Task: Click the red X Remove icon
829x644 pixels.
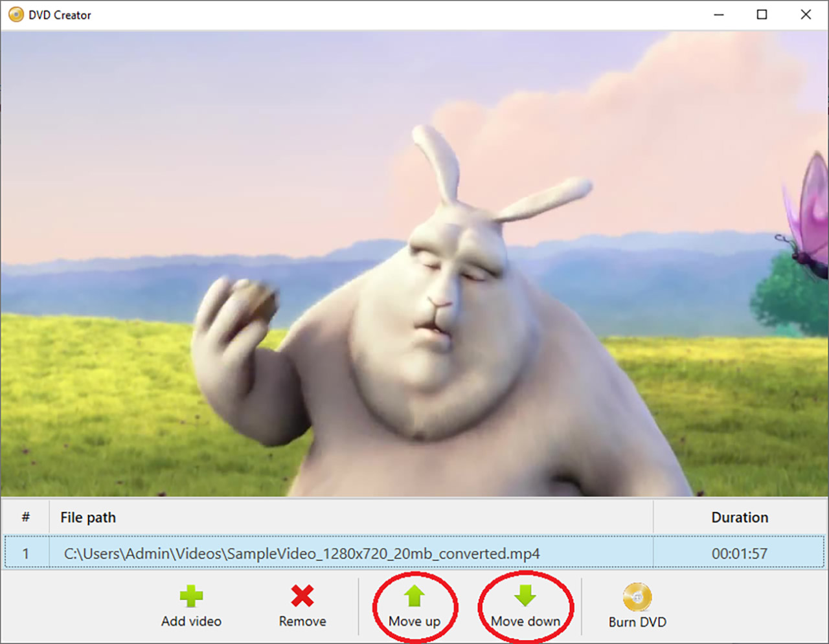Action: tap(302, 596)
